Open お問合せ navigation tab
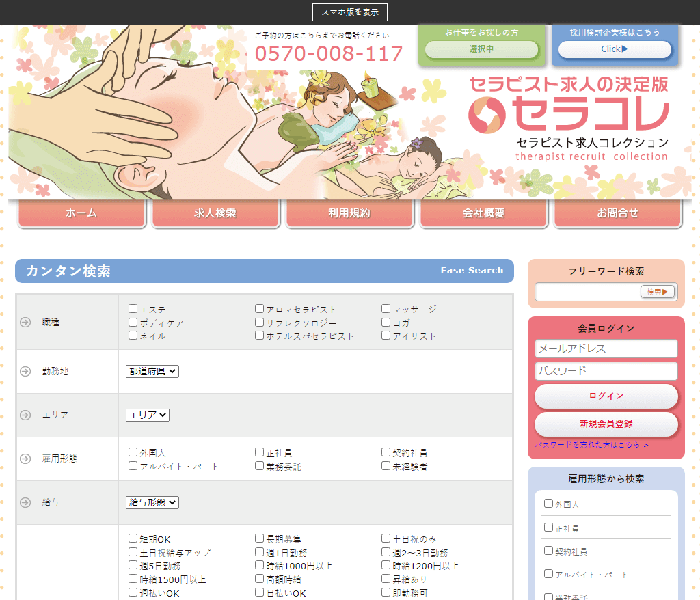The image size is (700, 600). [618, 213]
